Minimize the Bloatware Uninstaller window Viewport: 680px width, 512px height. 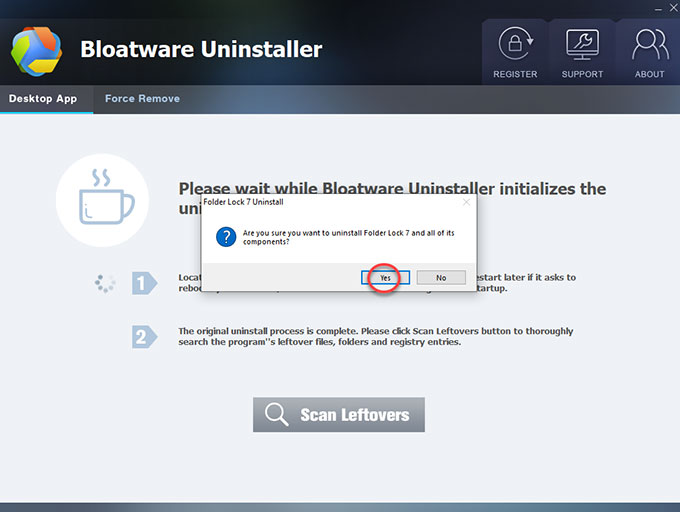pos(658,9)
